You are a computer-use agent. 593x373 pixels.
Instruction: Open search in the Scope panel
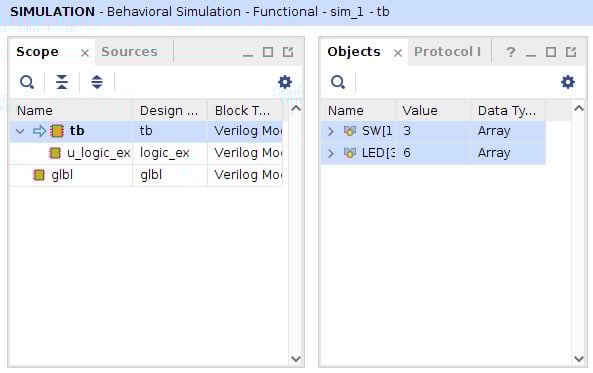point(27,82)
